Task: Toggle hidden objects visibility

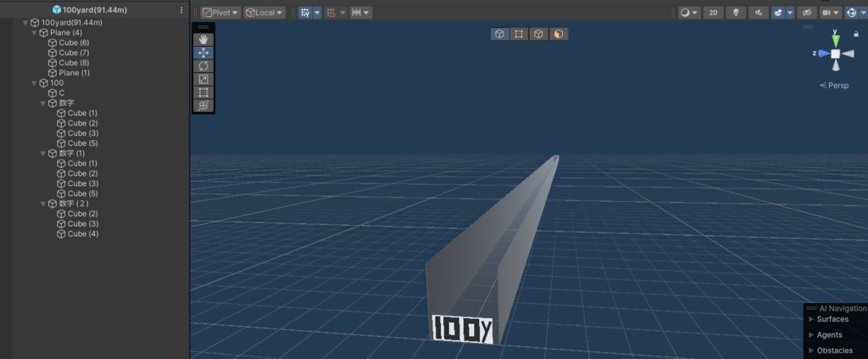Action: point(807,13)
